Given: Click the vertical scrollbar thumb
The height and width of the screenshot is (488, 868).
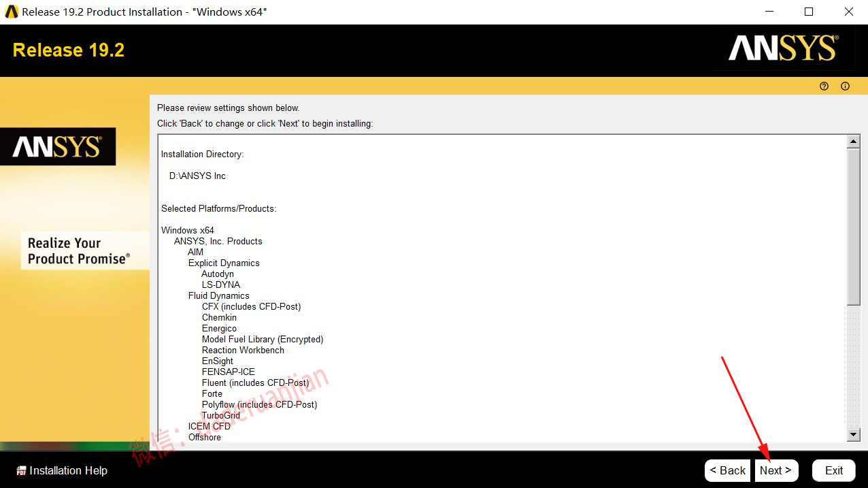Looking at the screenshot, I should [x=854, y=227].
